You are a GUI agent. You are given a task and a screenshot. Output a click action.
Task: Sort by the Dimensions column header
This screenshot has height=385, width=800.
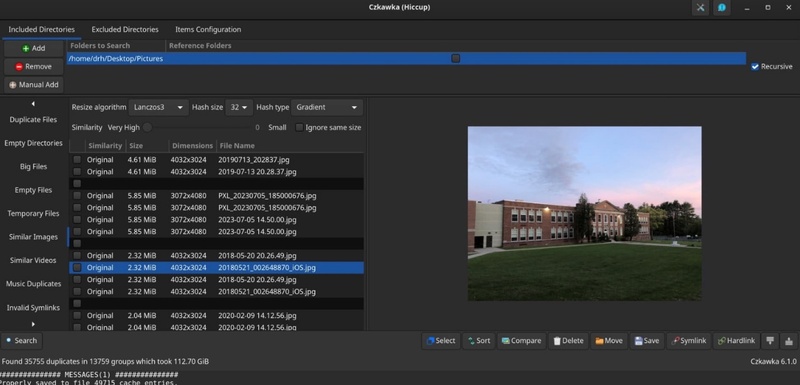(192, 146)
